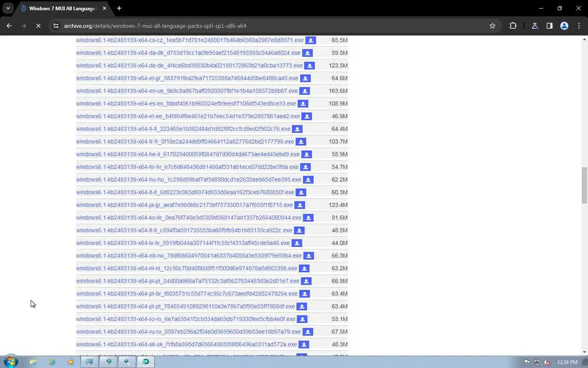
Task: Click download icon for da-dk language pack
Action: coord(307,53)
